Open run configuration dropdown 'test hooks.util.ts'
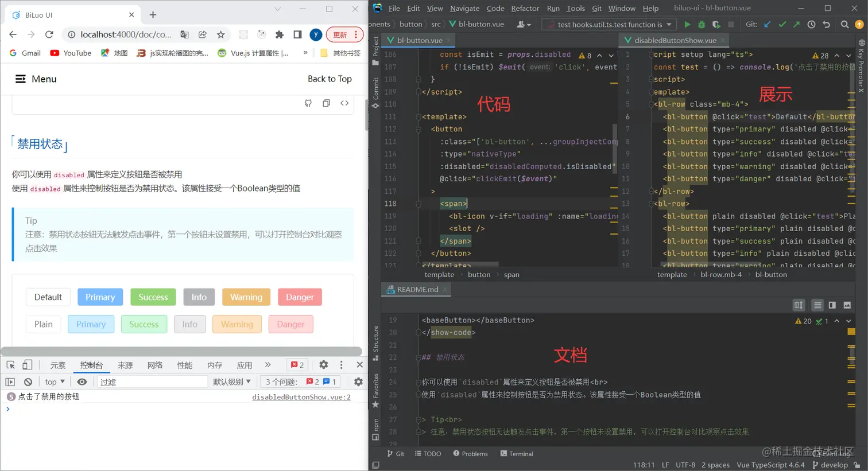 [610, 24]
